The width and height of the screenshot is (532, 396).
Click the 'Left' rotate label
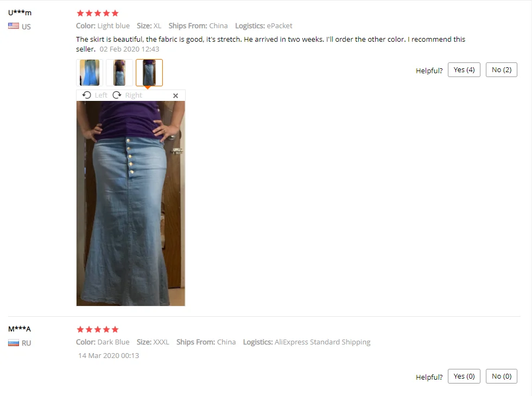[101, 95]
